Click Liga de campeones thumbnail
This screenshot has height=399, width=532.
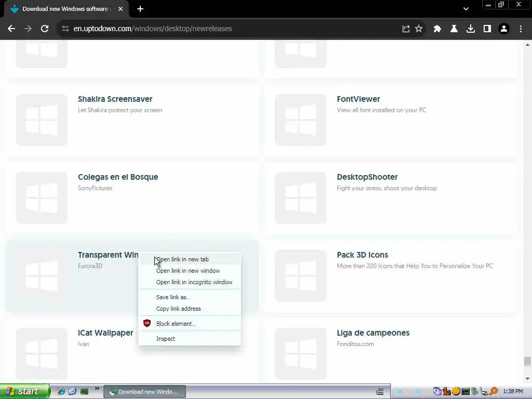pyautogui.click(x=301, y=354)
